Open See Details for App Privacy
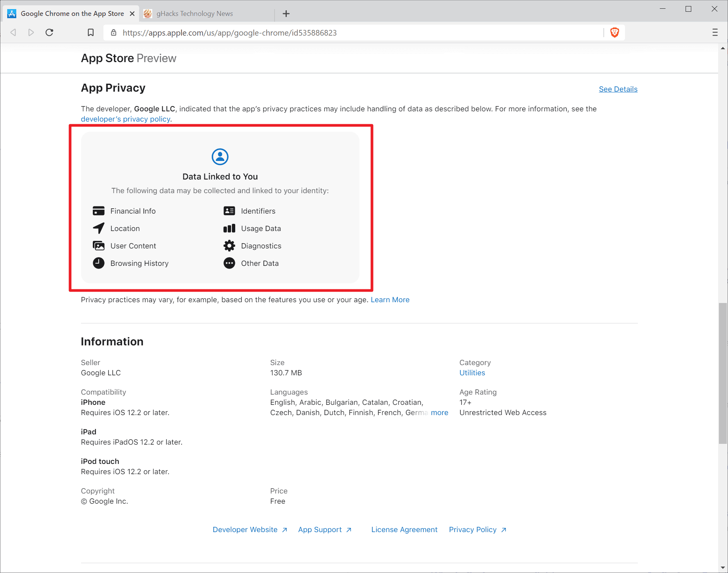Image resolution: width=728 pixels, height=573 pixels. pos(618,89)
